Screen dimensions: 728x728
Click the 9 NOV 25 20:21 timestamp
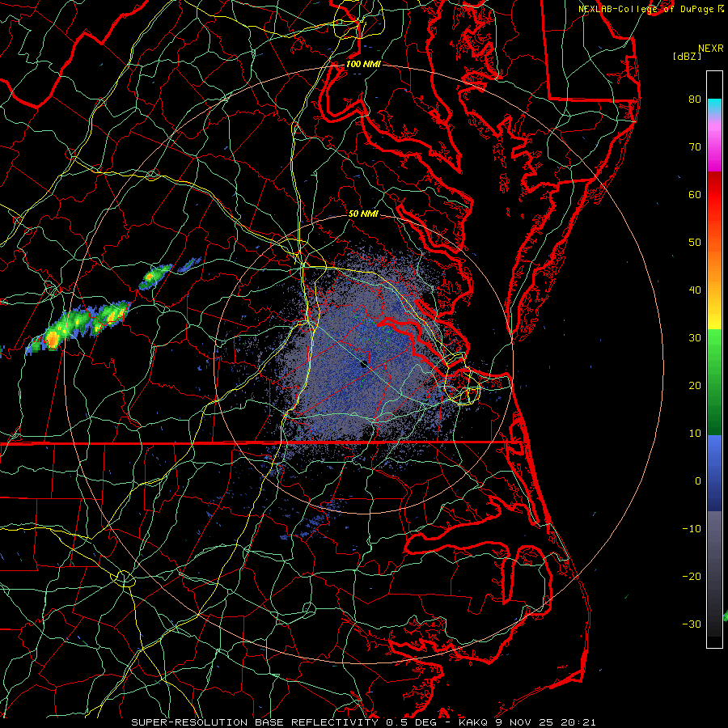(544, 722)
